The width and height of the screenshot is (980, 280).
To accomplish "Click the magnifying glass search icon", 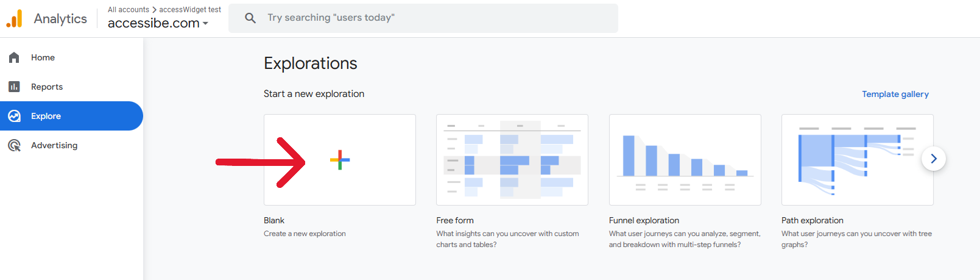I will 250,18.
